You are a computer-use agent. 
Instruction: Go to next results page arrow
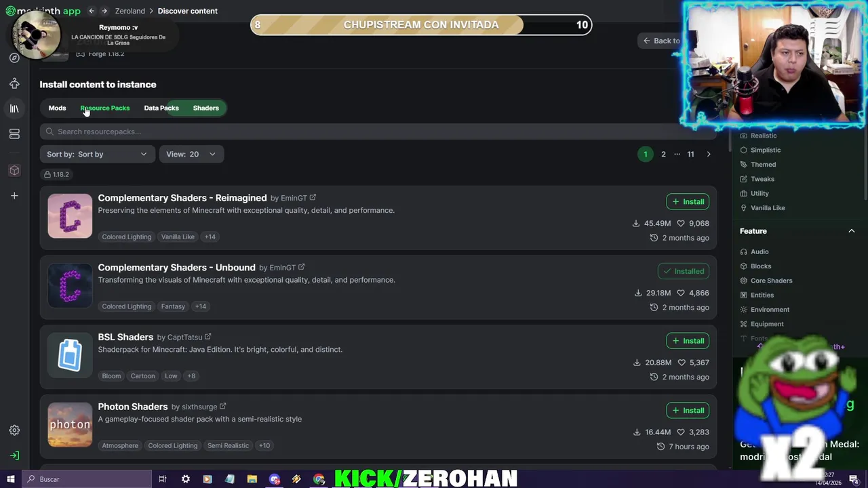709,155
